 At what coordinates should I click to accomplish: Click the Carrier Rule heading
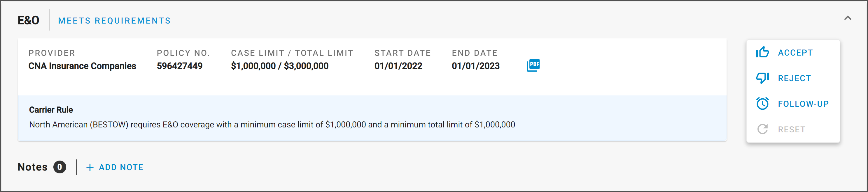[51, 110]
